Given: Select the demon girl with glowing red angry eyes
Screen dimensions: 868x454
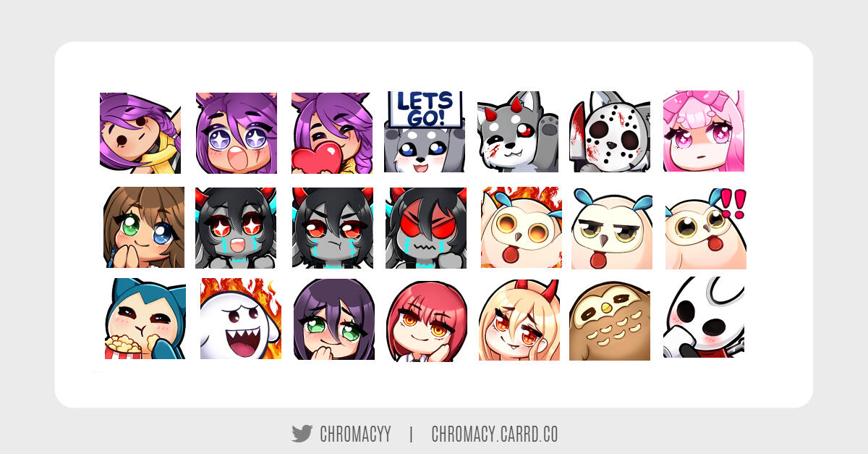Looking at the screenshot, I should coord(426,228).
